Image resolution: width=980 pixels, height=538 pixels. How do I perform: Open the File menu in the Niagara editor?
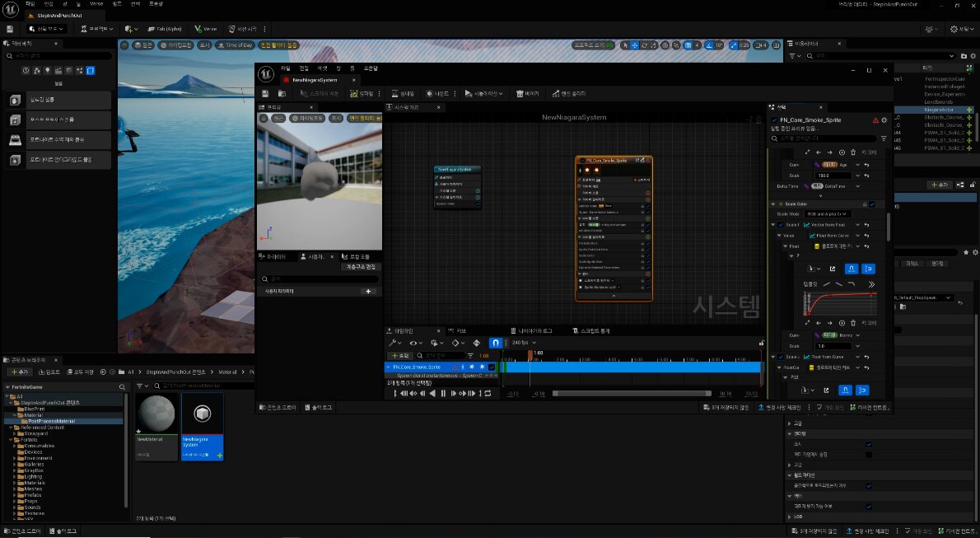click(286, 68)
